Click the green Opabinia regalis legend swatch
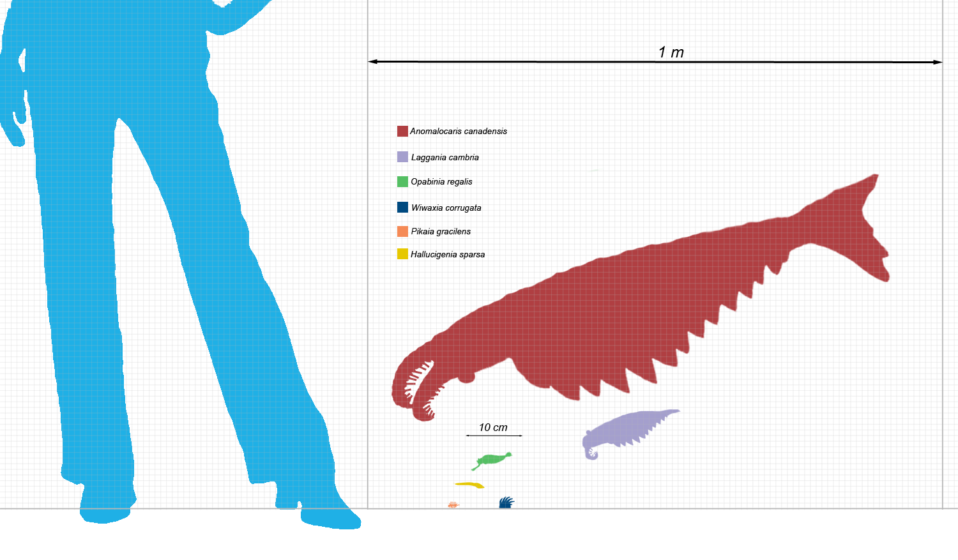Viewport: 958px width, 560px height. click(x=402, y=181)
